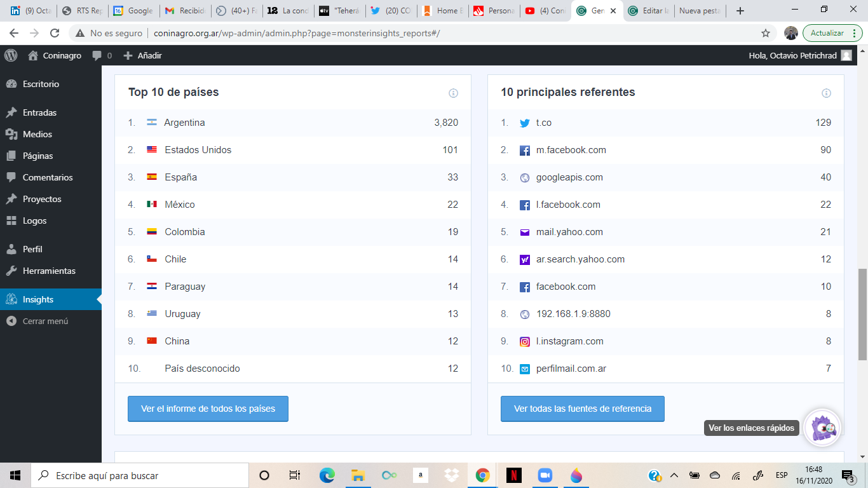The image size is (868, 488).
Task: Open comments bubble icon in admin bar
Action: click(x=97, y=55)
